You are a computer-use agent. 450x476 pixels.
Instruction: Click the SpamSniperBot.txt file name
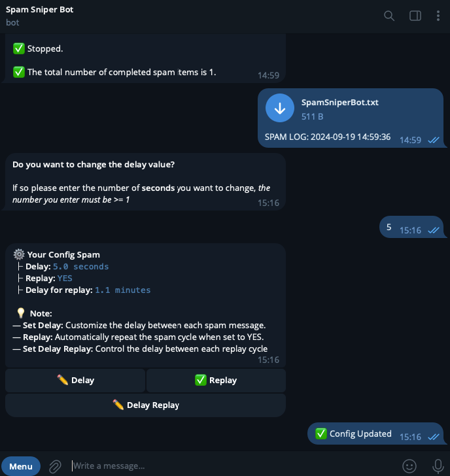point(339,103)
